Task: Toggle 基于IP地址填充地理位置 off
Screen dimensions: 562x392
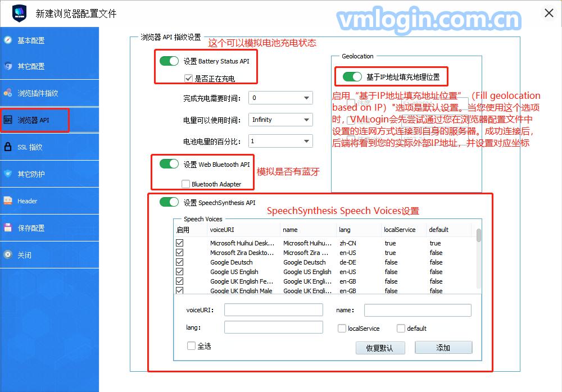Action: pos(352,76)
